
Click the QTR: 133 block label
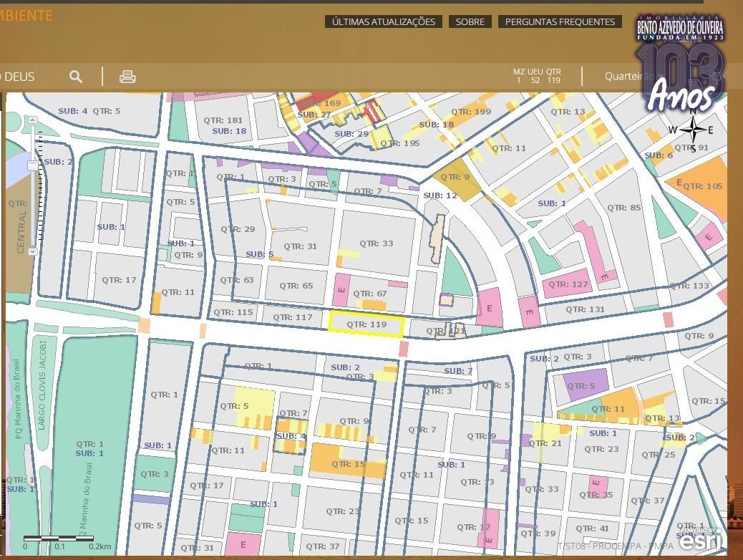(689, 286)
